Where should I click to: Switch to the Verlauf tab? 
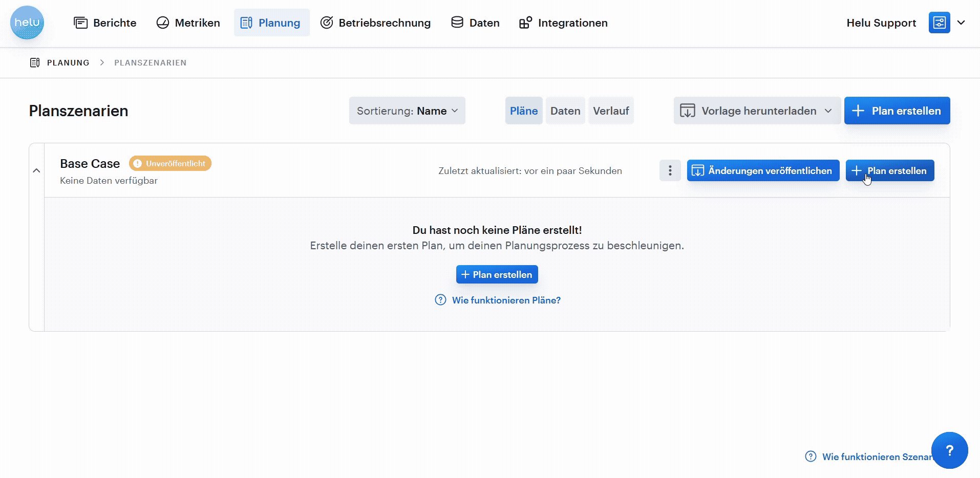[611, 111]
